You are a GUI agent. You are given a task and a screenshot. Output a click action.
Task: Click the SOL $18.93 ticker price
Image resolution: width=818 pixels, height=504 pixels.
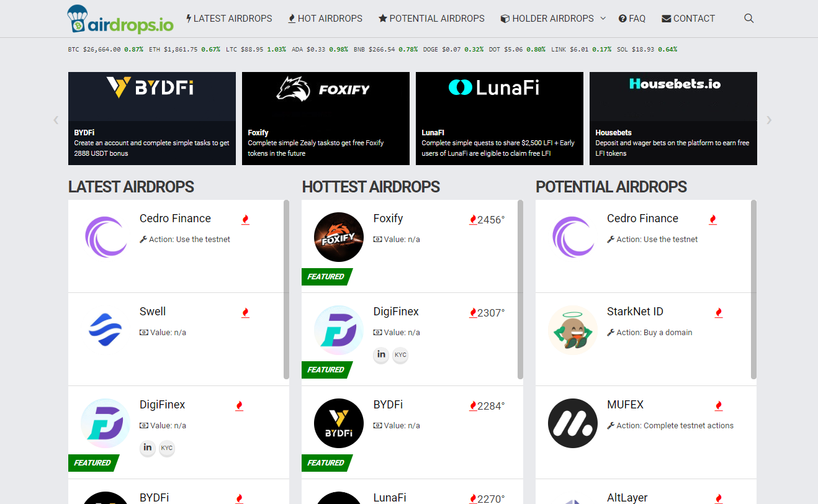(x=643, y=49)
